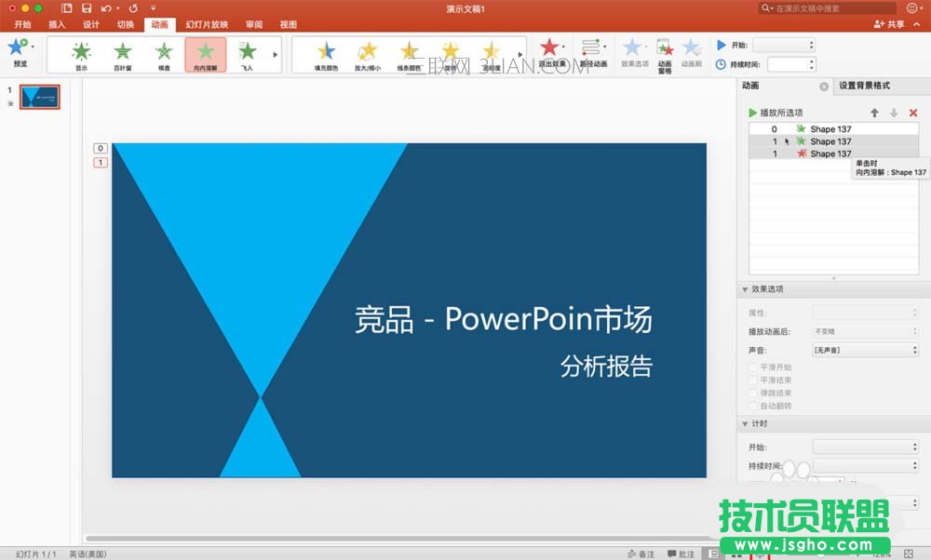Apply the 百叶窗 entrance effect
Screen dimensions: 931x560
tap(122, 55)
